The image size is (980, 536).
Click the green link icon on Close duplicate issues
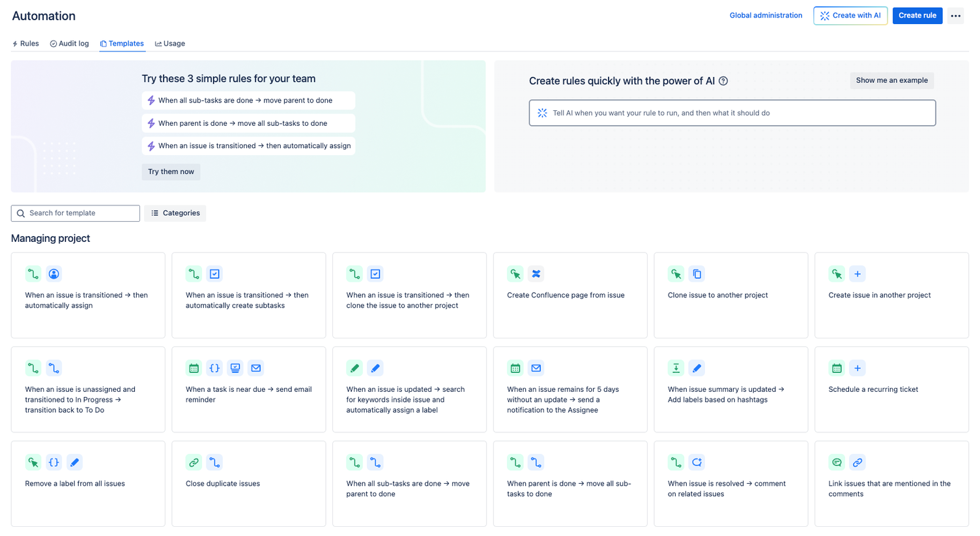(194, 462)
